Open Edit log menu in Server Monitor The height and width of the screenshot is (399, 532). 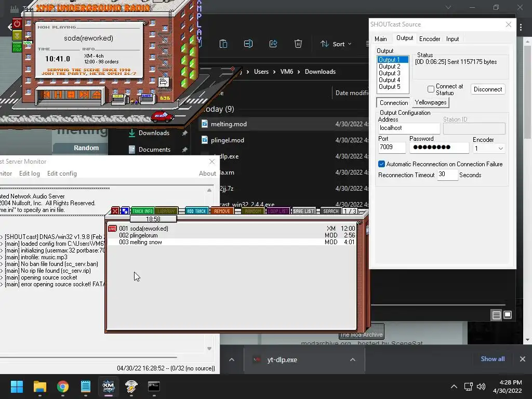[x=30, y=174]
